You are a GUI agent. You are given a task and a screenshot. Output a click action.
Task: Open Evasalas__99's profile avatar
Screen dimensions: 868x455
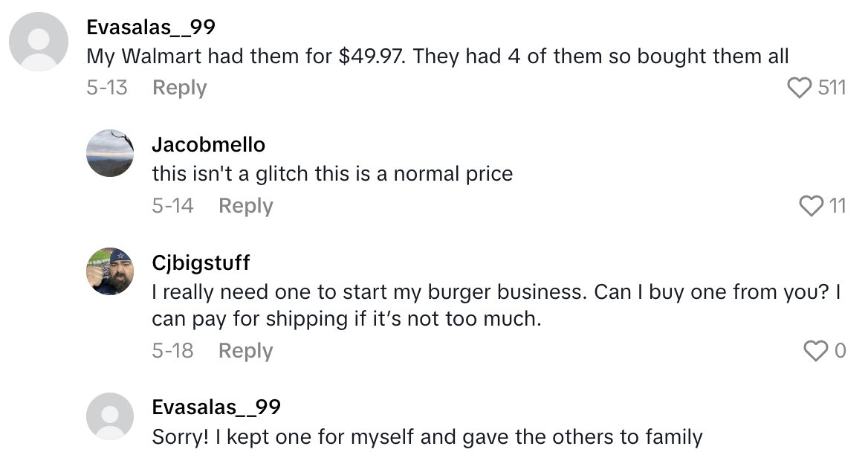tap(39, 42)
